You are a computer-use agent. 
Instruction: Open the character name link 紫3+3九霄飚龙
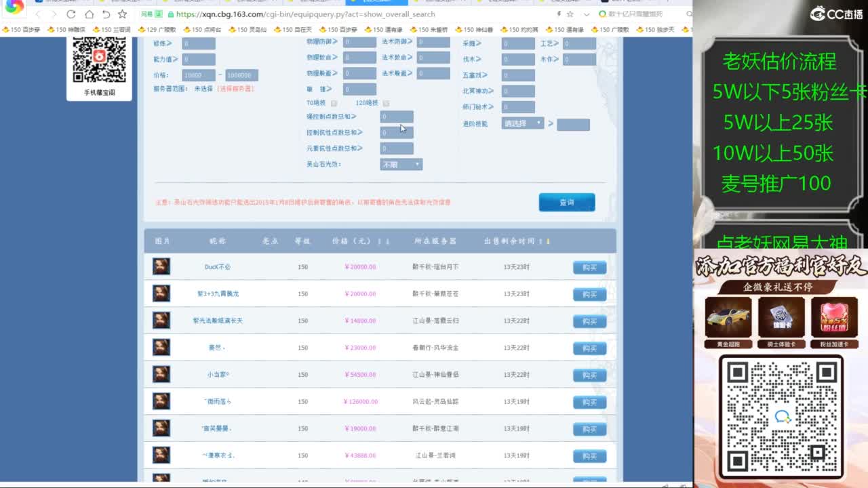click(218, 293)
